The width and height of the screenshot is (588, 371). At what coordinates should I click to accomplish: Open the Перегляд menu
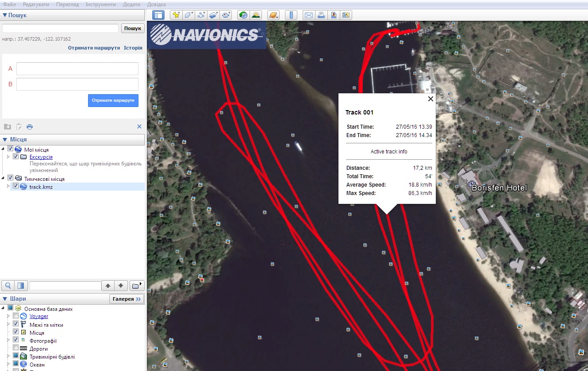(67, 4)
